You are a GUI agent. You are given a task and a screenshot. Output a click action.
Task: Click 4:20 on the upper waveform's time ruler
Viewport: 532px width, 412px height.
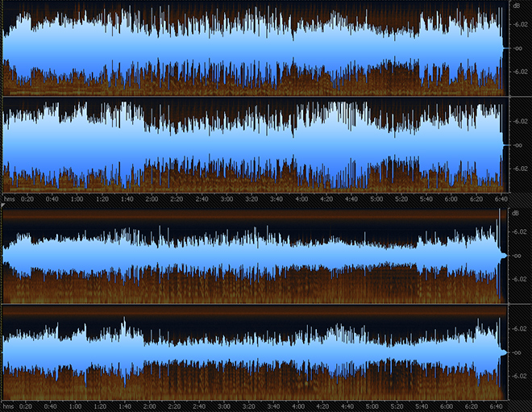pyautogui.click(x=326, y=199)
